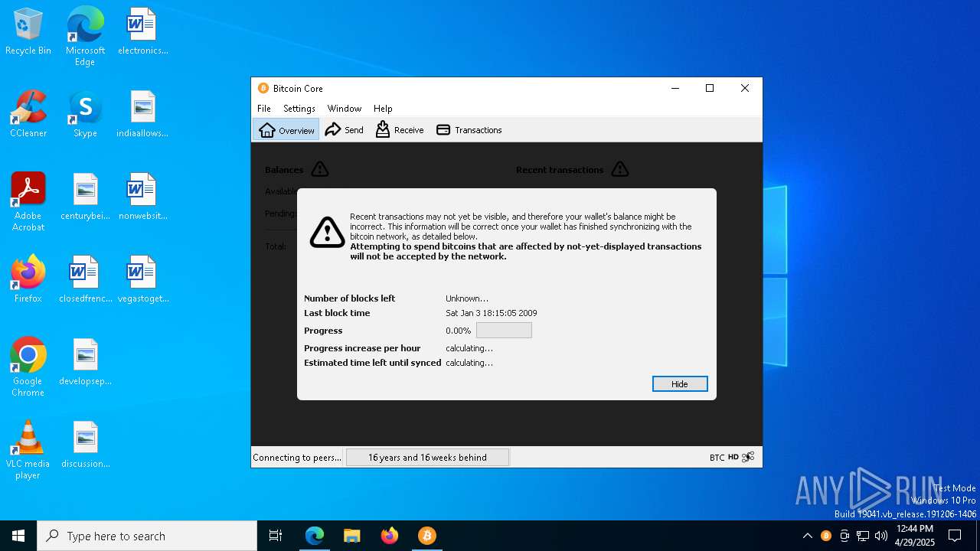This screenshot has width=980, height=551.
Task: Click the network icon in system tray
Action: point(863,536)
